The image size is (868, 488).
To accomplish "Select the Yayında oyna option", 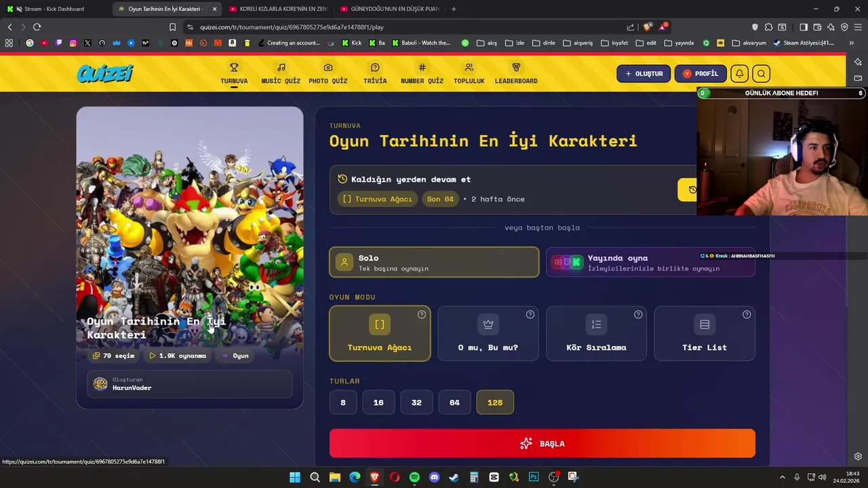I will tap(650, 262).
